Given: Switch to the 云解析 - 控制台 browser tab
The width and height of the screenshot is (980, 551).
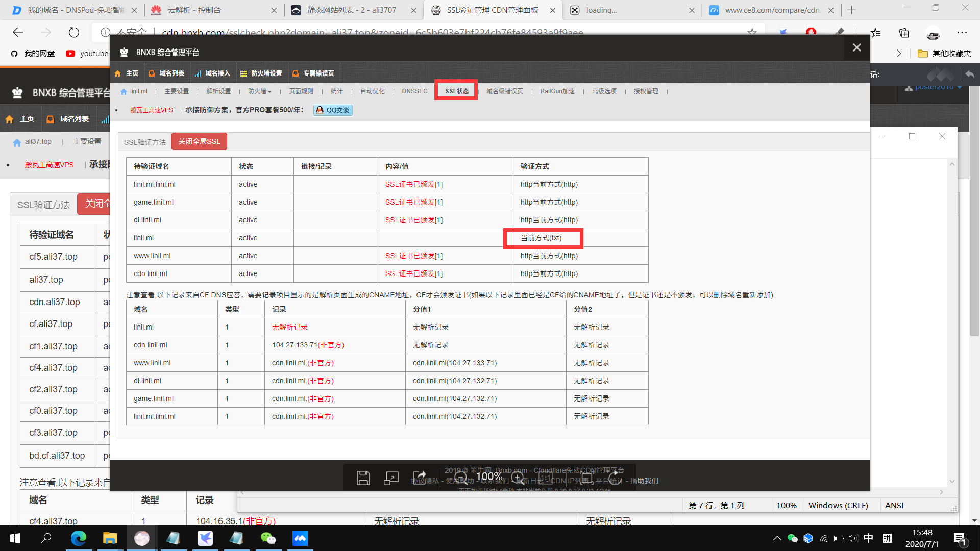Looking at the screenshot, I should click(194, 10).
